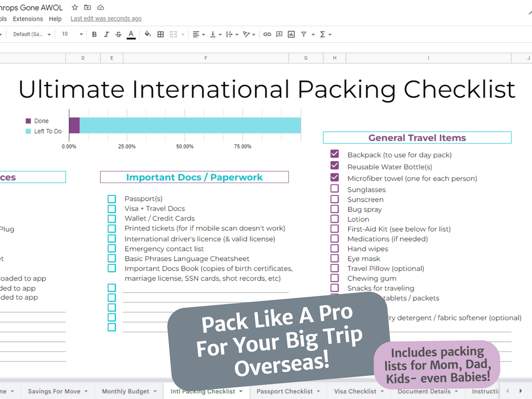Open 'Last edit was seconds ago' link

coord(106,19)
